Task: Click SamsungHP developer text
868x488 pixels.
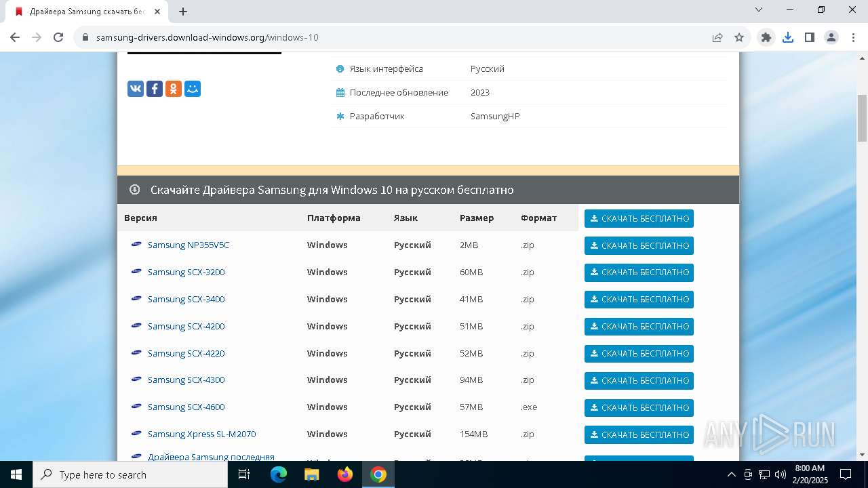Action: pos(495,116)
